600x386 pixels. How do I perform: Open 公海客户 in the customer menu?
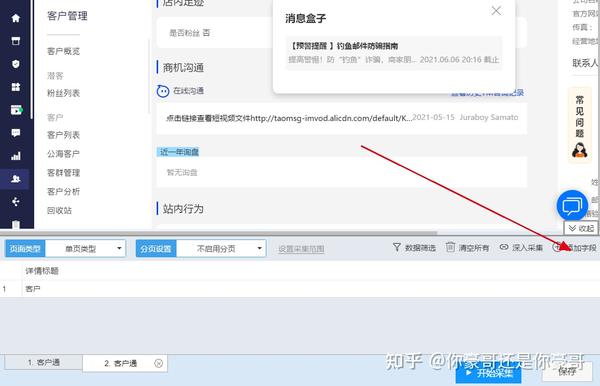pos(63,154)
